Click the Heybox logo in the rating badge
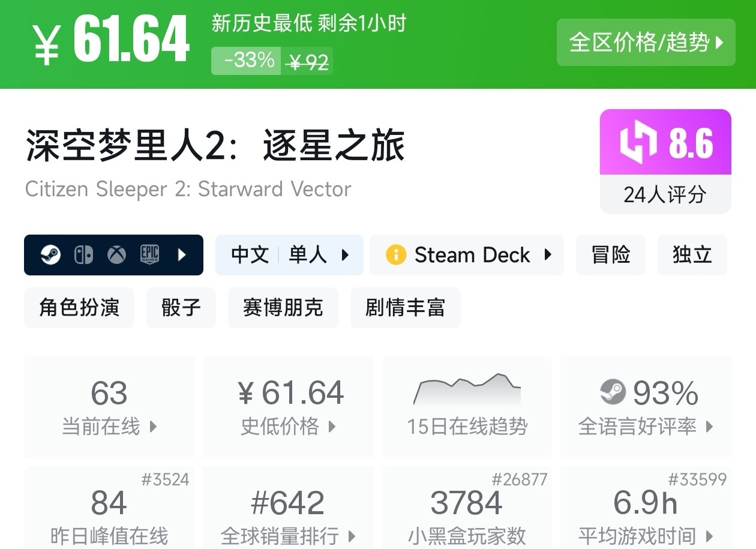 point(640,143)
